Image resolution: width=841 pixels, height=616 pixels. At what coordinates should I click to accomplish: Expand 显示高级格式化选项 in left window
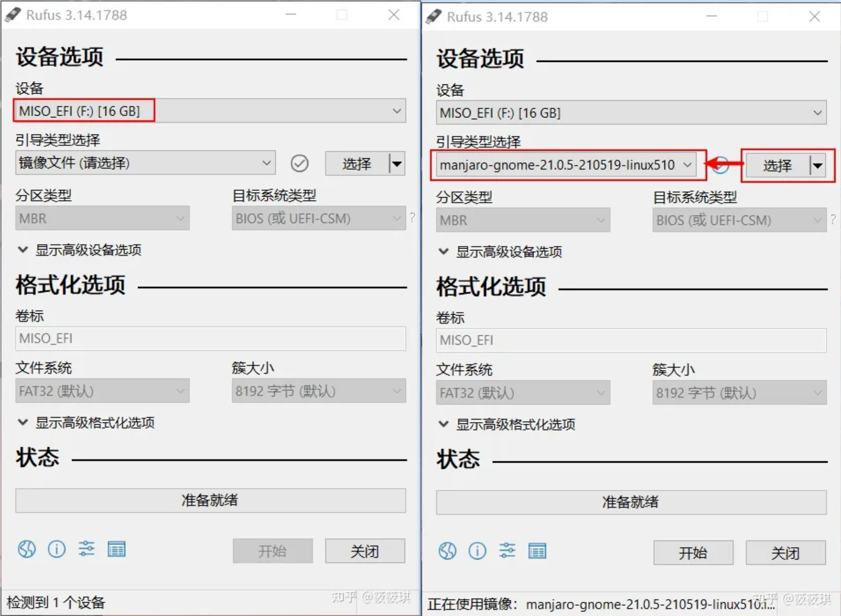point(86,422)
